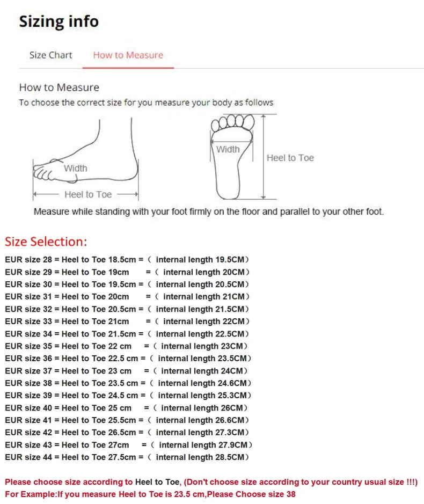Click the EUR size 42 row
The height and width of the screenshot is (504, 424).
[x=127, y=433]
